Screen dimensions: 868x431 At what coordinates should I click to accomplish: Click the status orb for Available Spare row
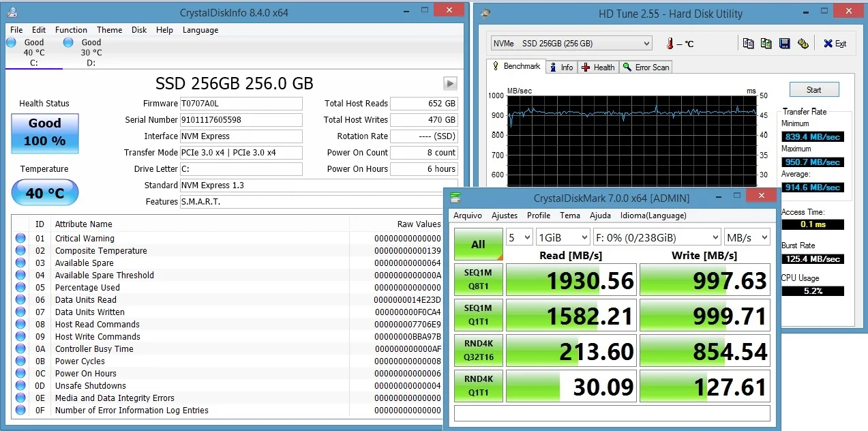point(20,263)
